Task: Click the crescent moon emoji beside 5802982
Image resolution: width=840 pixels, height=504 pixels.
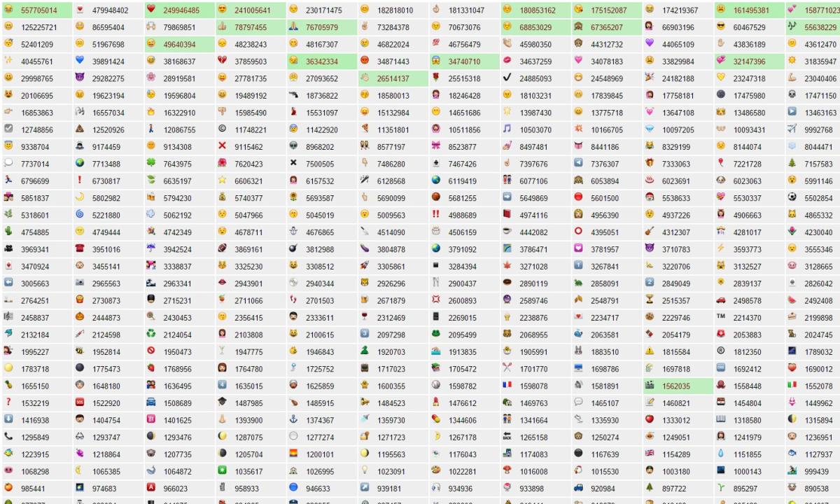Action: pyautogui.click(x=79, y=197)
